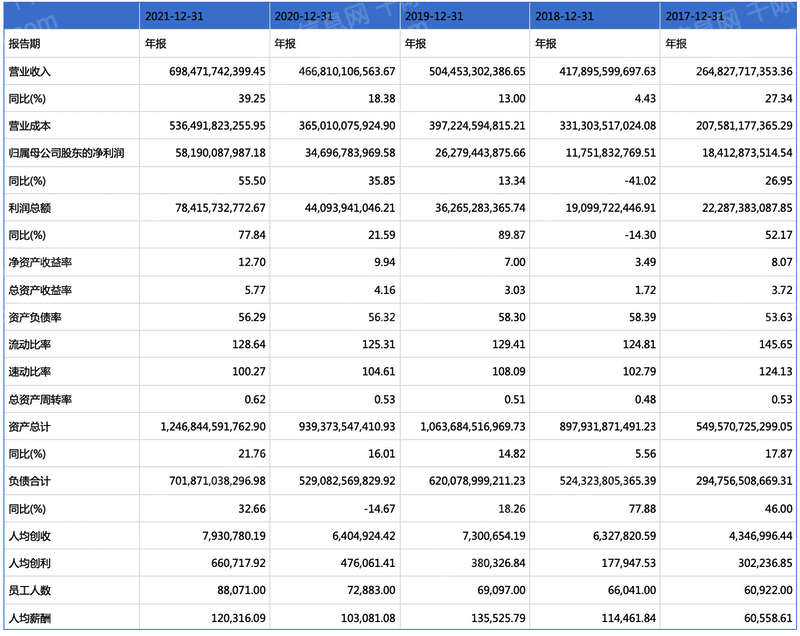Click revenue value 466,810,106,563.67
This screenshot has width=800, height=636.
[347, 71]
